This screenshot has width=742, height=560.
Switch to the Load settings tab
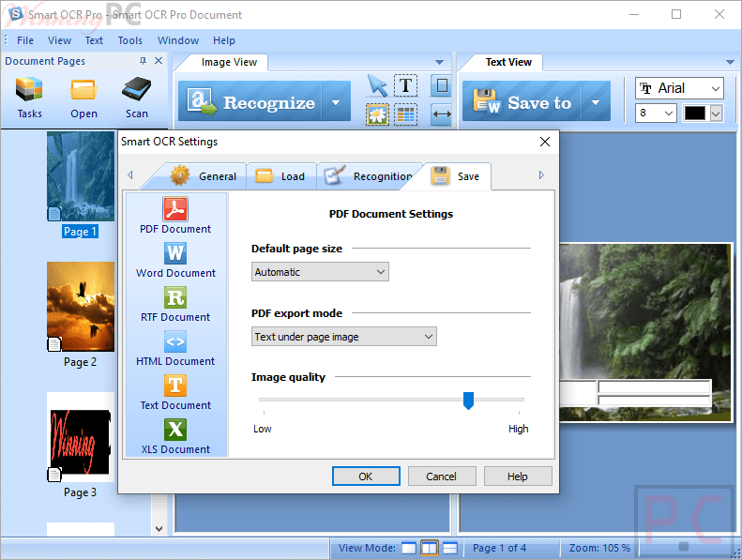[x=280, y=176]
